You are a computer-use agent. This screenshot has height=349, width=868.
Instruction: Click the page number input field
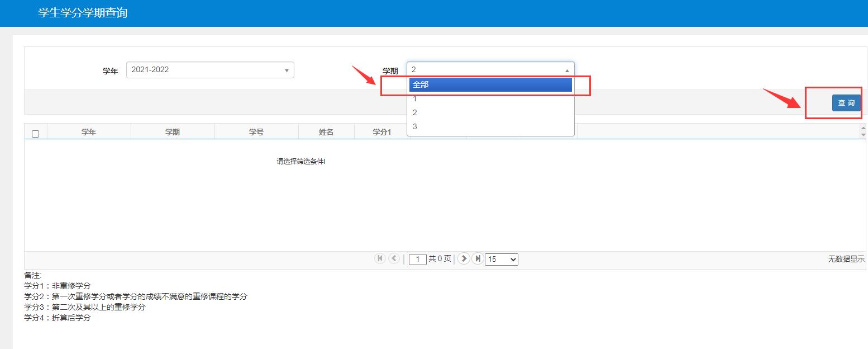point(418,260)
